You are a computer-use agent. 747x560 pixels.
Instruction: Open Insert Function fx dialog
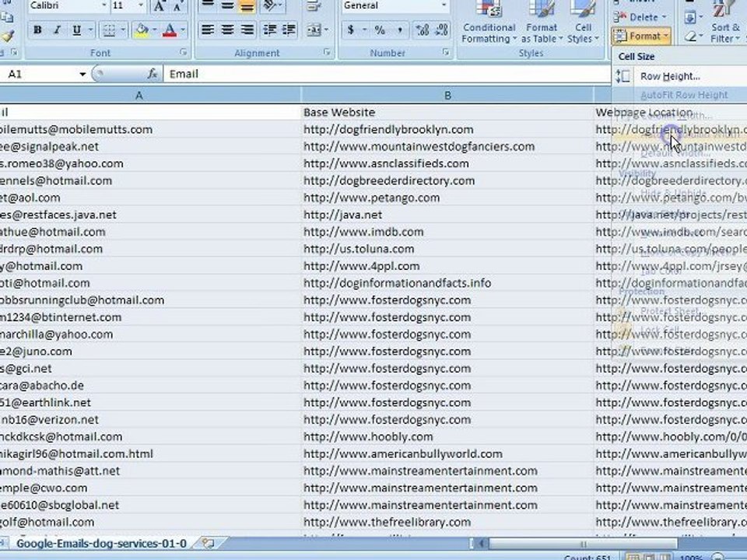[152, 74]
